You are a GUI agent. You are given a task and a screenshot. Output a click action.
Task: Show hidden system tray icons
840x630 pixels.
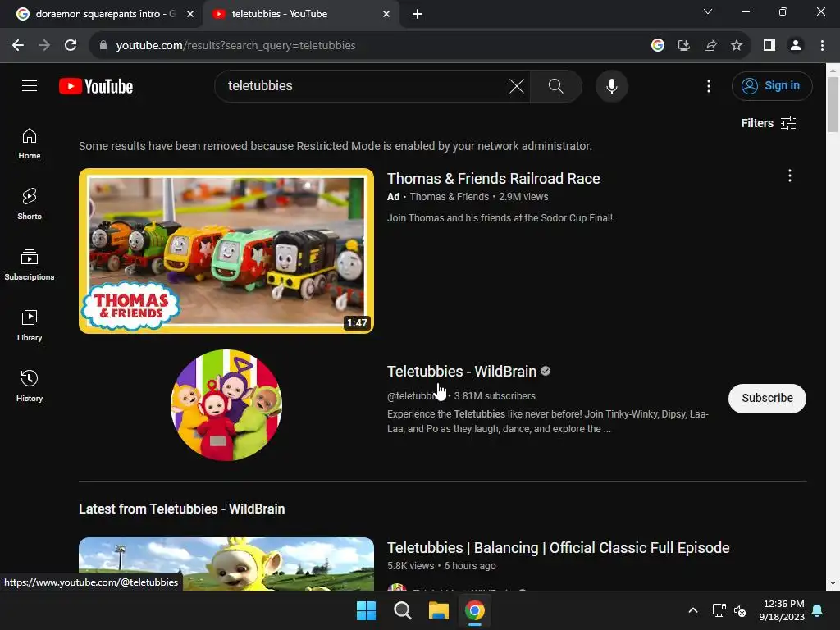[692, 610]
